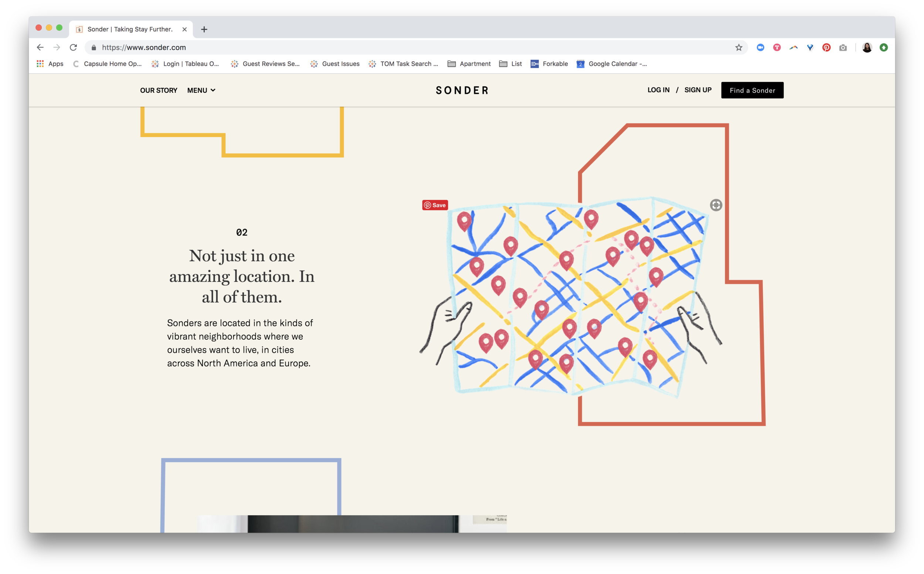
Task: Reload the page with the refresh icon
Action: (x=73, y=47)
